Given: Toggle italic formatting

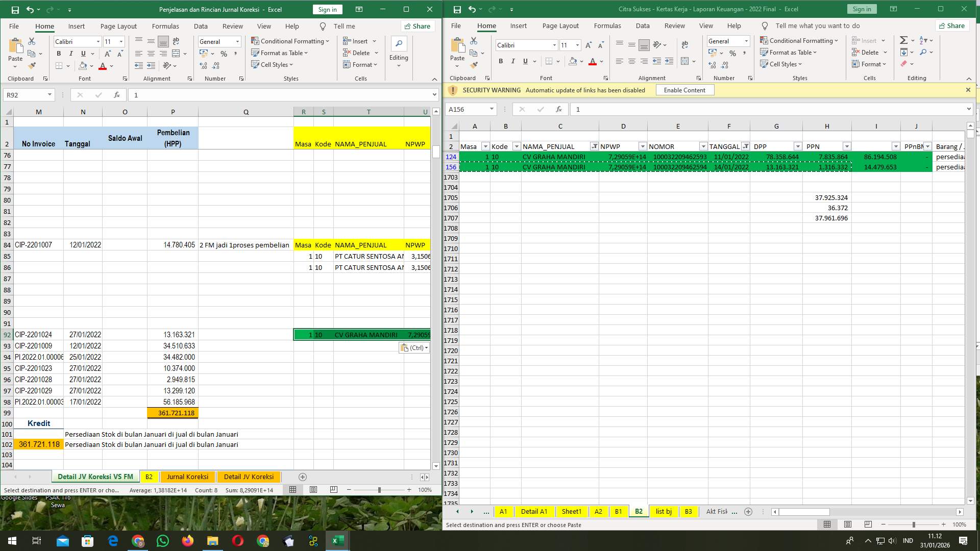Looking at the screenshot, I should click(71, 53).
